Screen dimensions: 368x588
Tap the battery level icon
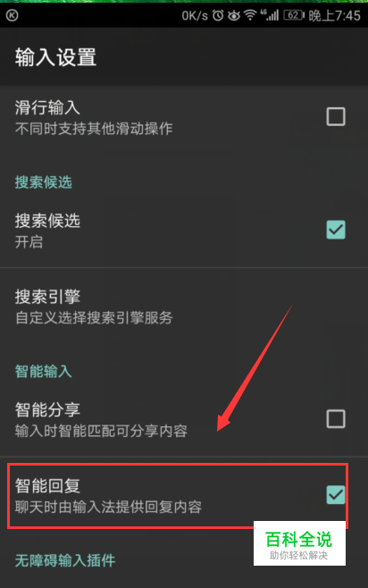pyautogui.click(x=294, y=15)
